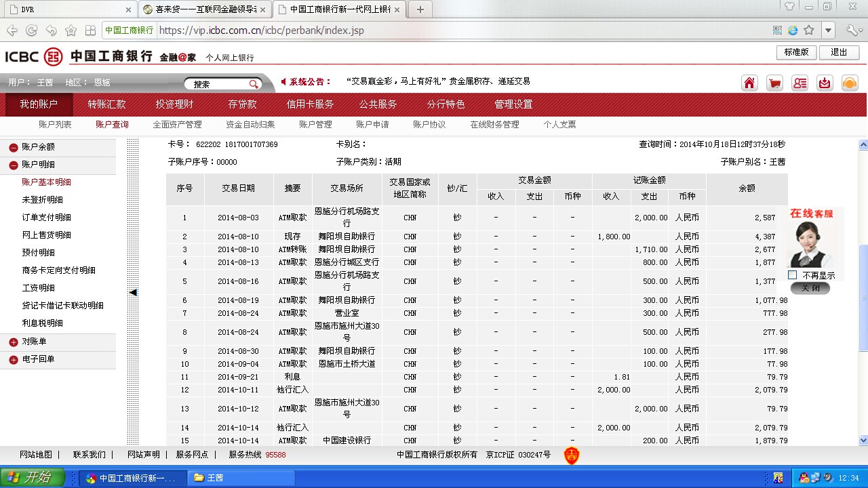Image resolution: width=868 pixels, height=488 pixels.
Task: Click the bookmark star in address bar
Action: tap(809, 30)
